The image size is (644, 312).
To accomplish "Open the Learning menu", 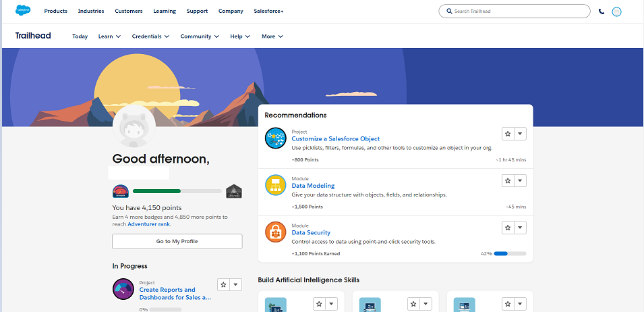I will (165, 11).
